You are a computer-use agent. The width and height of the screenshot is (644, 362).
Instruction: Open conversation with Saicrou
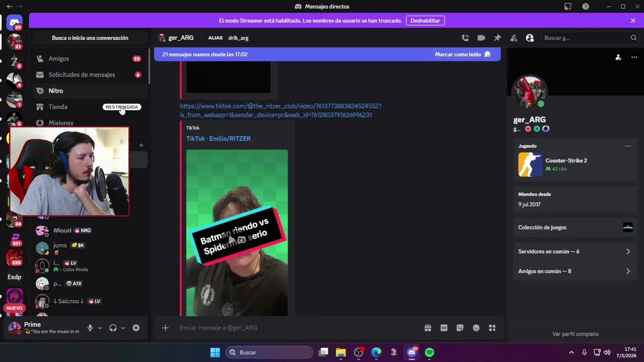coord(90,301)
